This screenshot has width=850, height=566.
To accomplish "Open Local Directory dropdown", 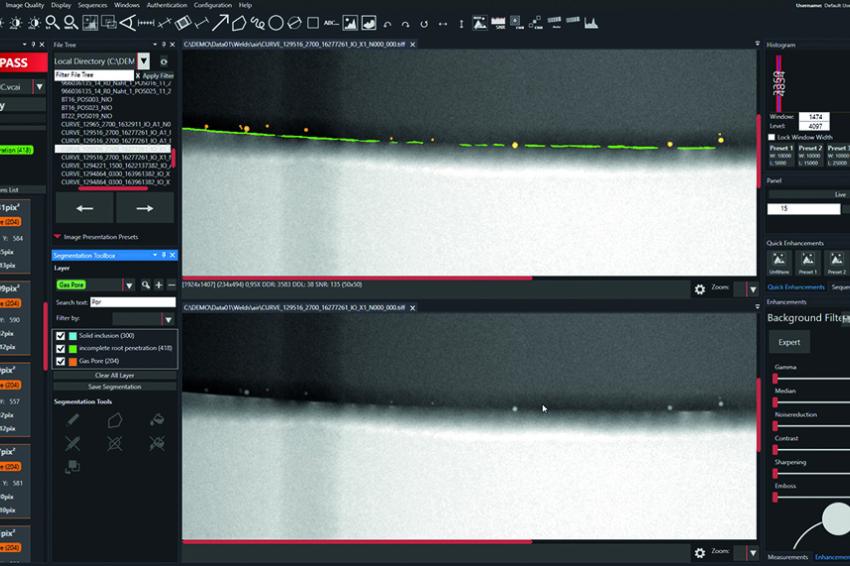I will pyautogui.click(x=144, y=61).
